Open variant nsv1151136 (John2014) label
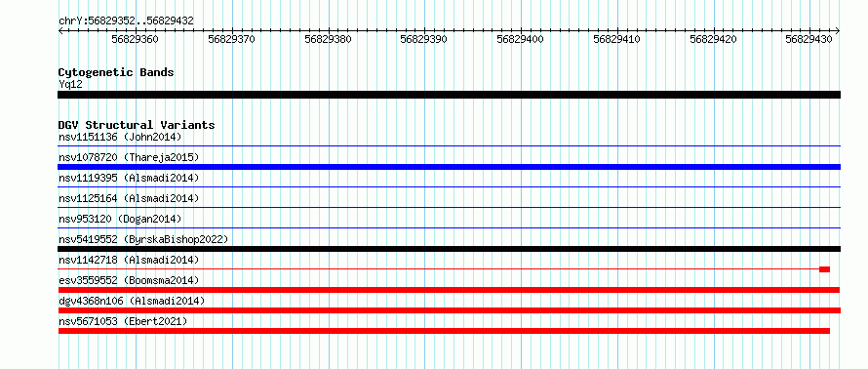The image size is (868, 369). 120,137
